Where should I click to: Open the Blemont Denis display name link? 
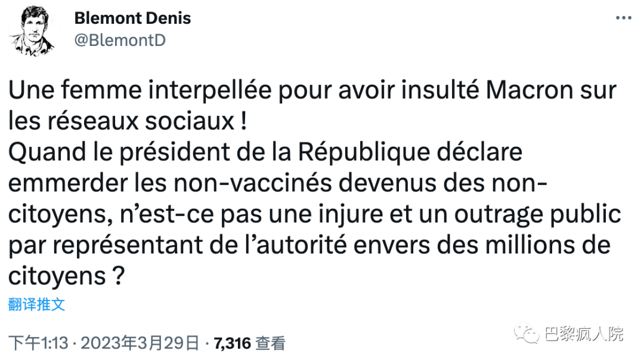tap(132, 18)
